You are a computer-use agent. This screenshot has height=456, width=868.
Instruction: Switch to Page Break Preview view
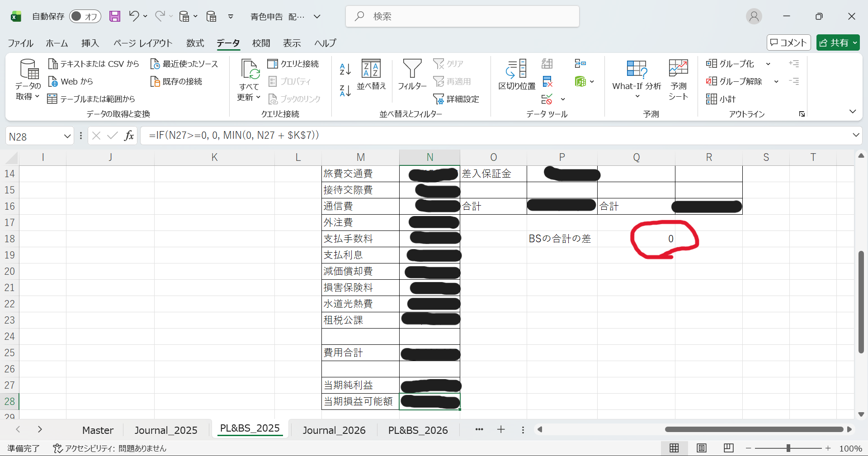[x=728, y=448]
